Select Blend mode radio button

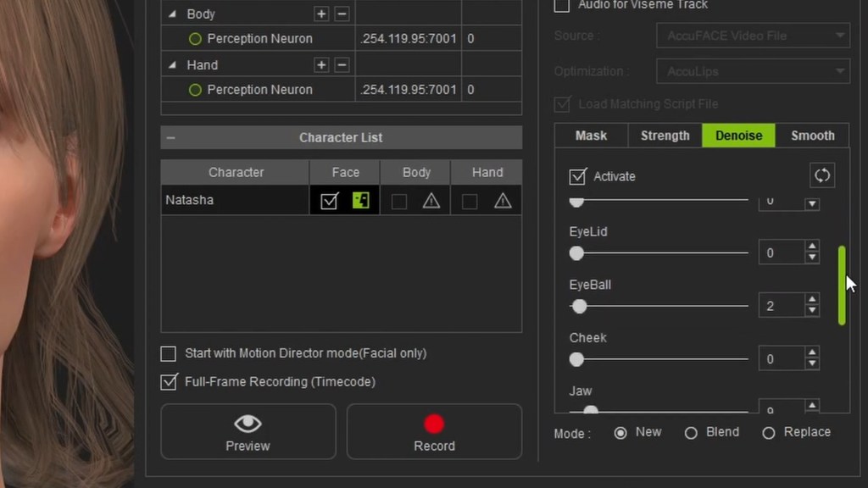click(x=691, y=433)
